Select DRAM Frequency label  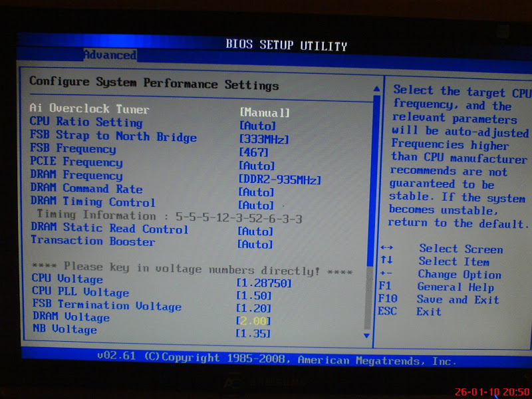pos(76,175)
